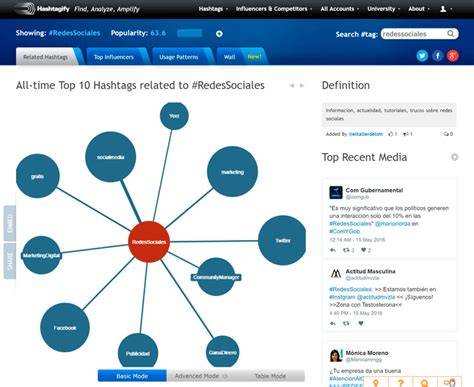Share the page via the Twitter icon
Image resolution: width=474 pixels, height=387 pixels.
tap(422, 56)
